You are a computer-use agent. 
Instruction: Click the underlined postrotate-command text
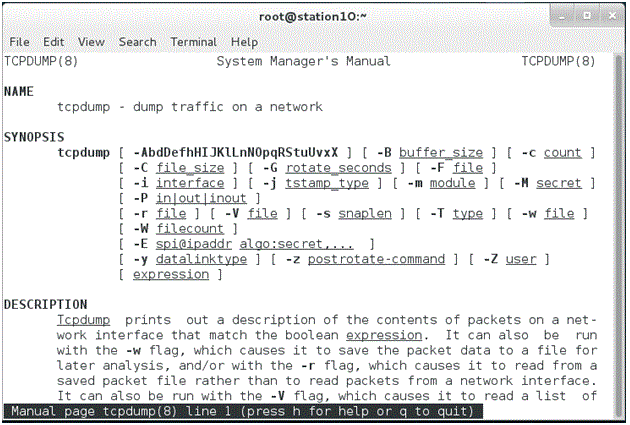coord(376,259)
